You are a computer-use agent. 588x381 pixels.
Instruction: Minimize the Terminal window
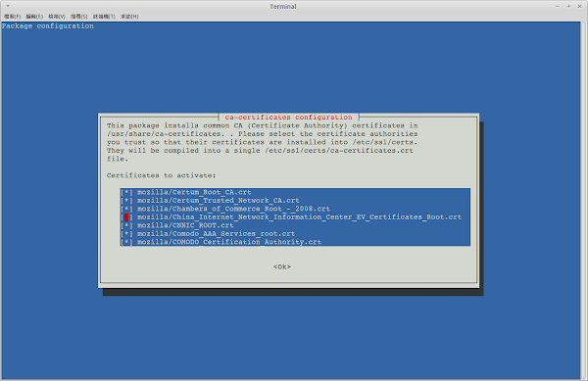coord(558,7)
